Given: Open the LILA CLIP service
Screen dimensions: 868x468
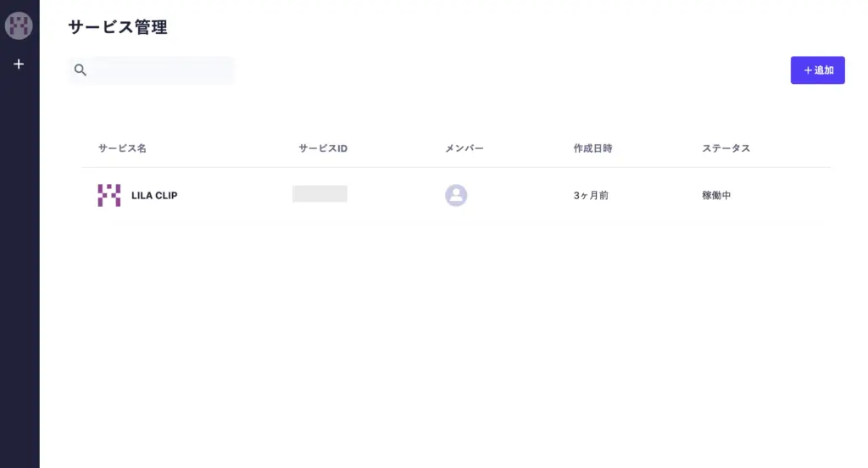Looking at the screenshot, I should click(x=154, y=196).
